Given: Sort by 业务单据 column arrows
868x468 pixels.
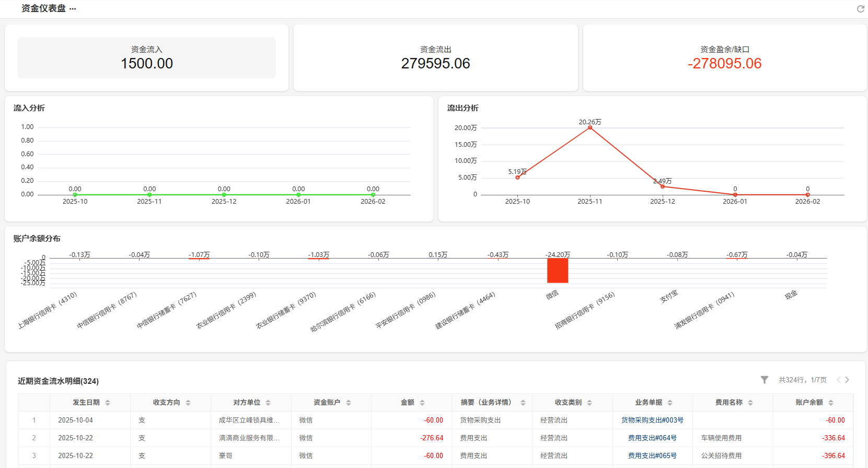Looking at the screenshot, I should [670, 403].
